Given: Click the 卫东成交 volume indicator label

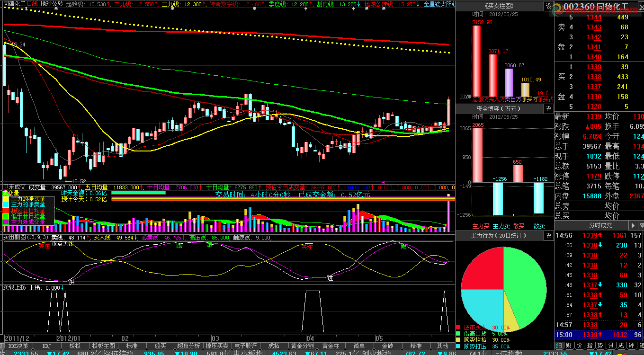Looking at the screenshot, I should [14, 187].
